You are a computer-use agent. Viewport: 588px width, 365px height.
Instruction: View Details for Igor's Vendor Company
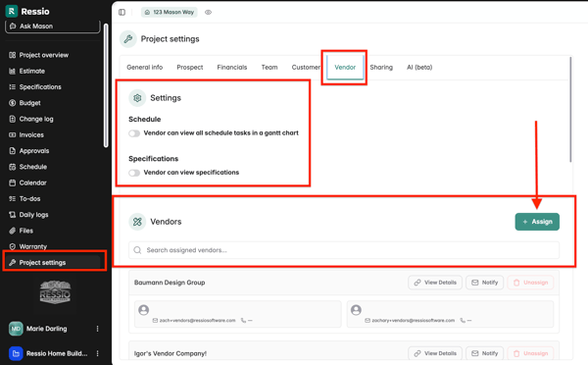(x=435, y=353)
